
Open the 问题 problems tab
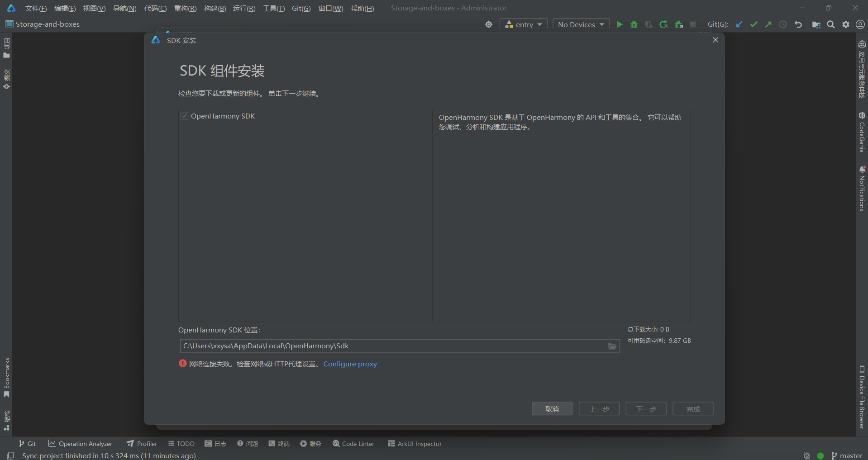pyautogui.click(x=247, y=444)
